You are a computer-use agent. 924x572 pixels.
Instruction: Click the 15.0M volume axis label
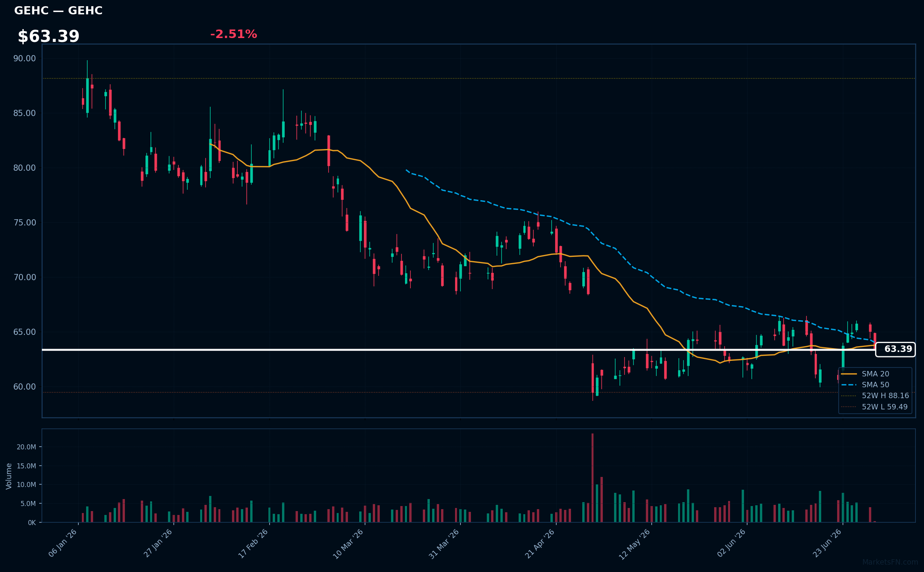tap(26, 466)
